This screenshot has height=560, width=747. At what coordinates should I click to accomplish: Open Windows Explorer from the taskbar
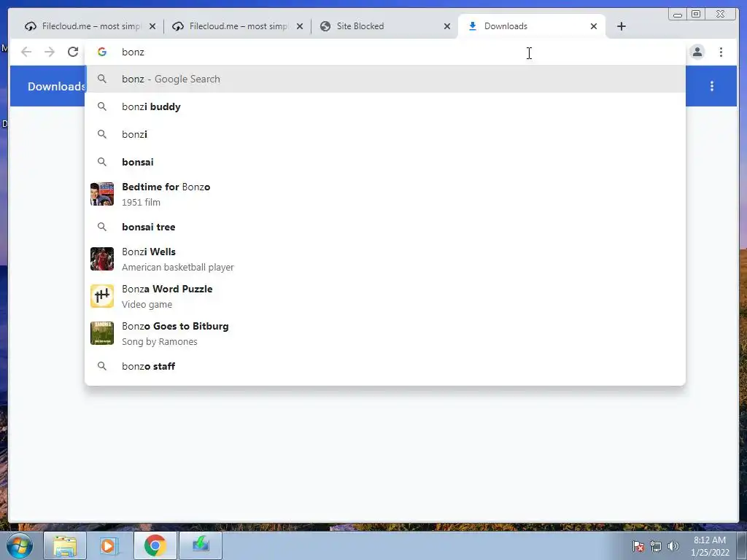(65, 545)
